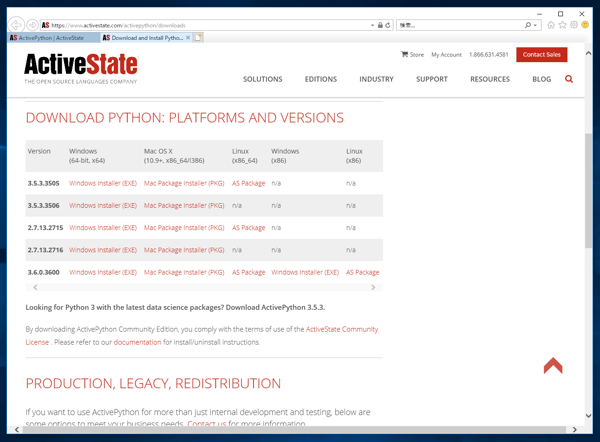This screenshot has width=600, height=442.
Task: Download Windows Installer (EXE) for 3.5.3.3506
Action: 103,206
